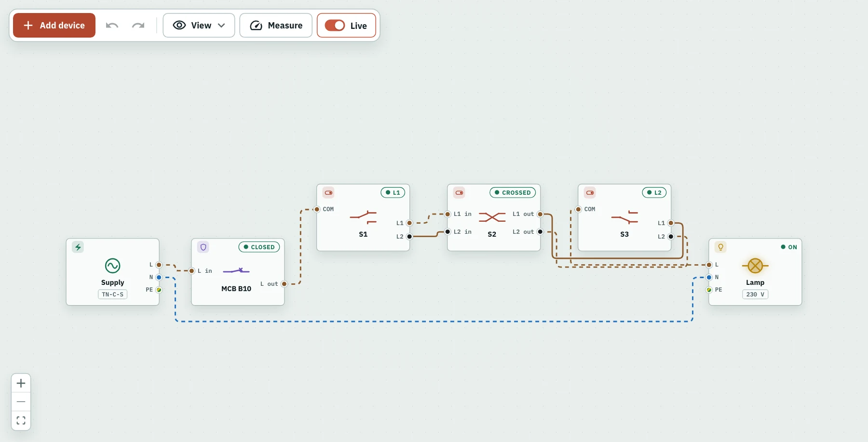Click the MCB B10 shield icon
868x442 pixels.
pyautogui.click(x=203, y=247)
